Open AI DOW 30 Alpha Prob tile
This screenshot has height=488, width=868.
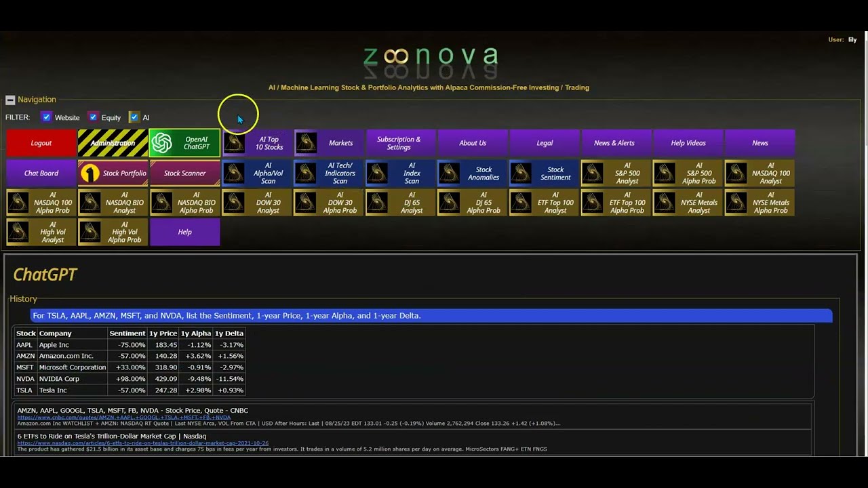click(x=329, y=203)
